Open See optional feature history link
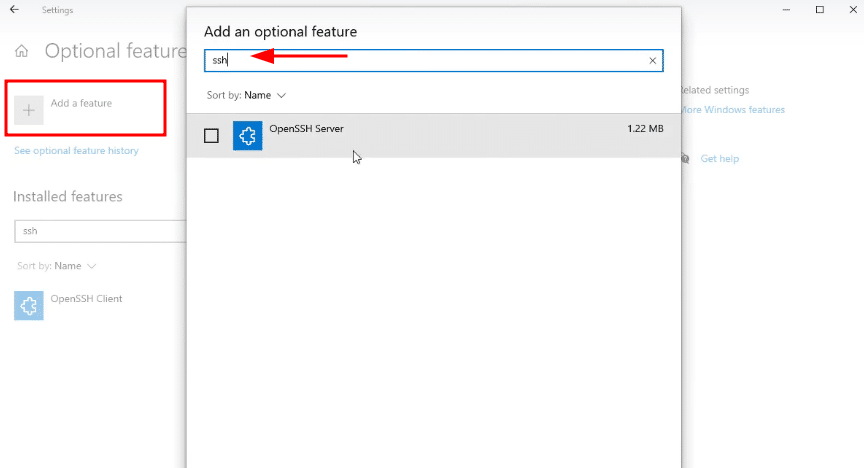864x468 pixels. point(76,151)
